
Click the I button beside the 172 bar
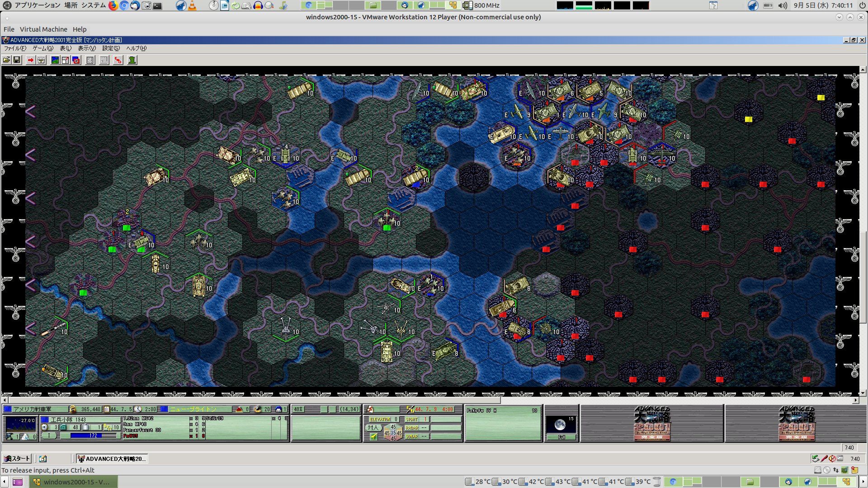coord(49,436)
